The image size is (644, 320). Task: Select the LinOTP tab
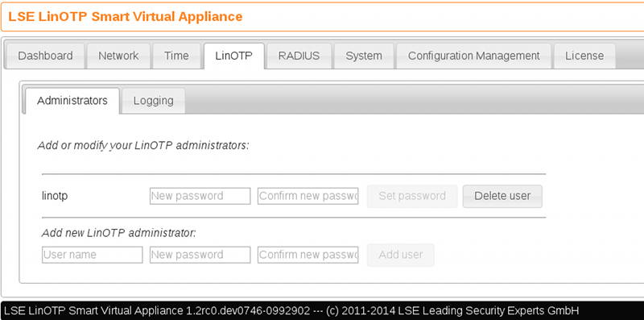[x=233, y=56]
